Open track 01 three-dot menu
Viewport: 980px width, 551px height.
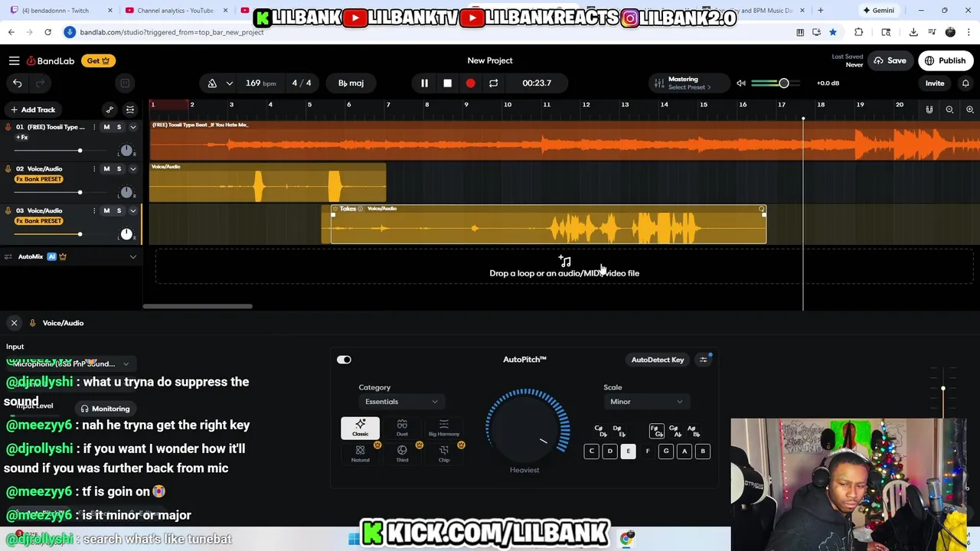coord(94,127)
